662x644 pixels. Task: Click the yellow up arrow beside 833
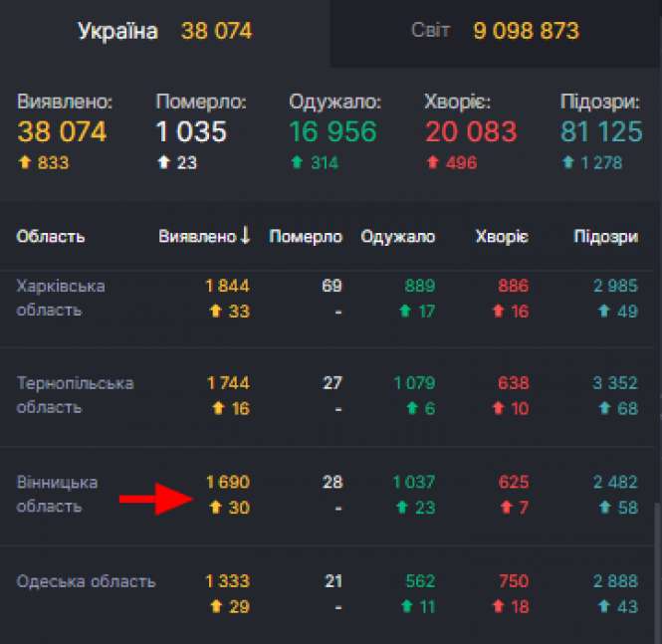pyautogui.click(x=25, y=163)
